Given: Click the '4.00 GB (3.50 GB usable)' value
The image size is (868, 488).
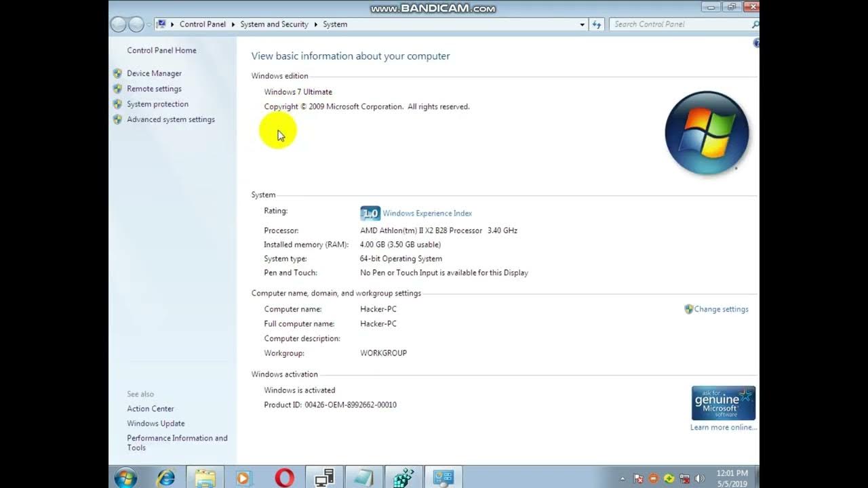Looking at the screenshot, I should point(400,245).
